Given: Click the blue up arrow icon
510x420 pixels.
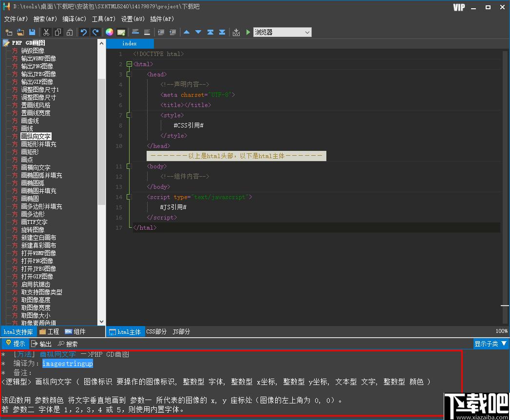Looking at the screenshot, I should point(187,32).
